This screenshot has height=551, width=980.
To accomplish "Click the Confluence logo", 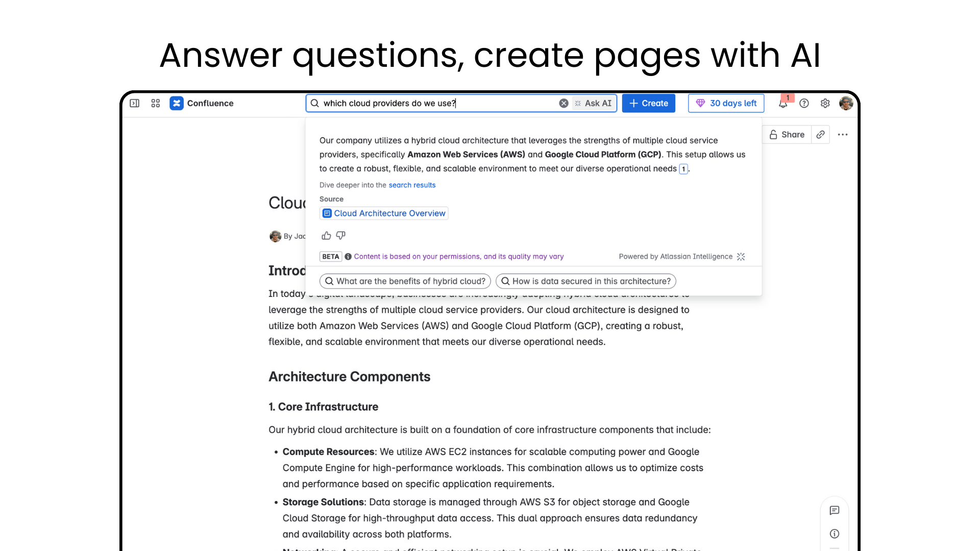I will coord(177,103).
